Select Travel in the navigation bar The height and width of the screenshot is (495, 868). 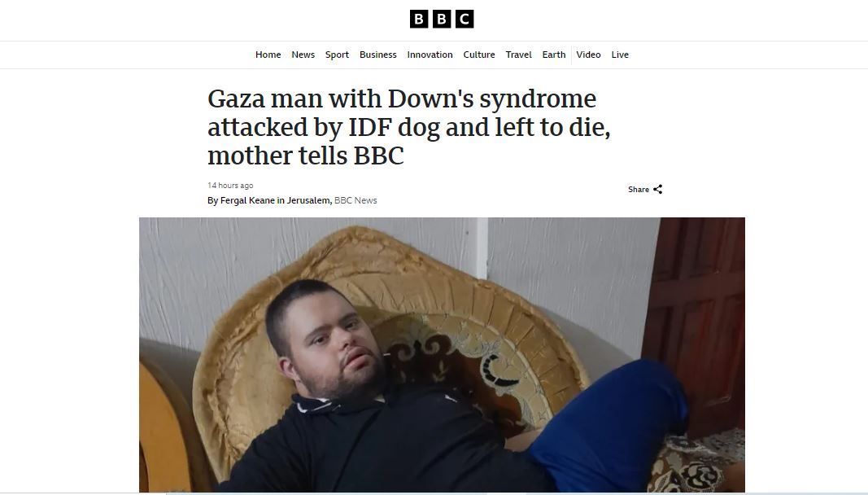point(518,55)
